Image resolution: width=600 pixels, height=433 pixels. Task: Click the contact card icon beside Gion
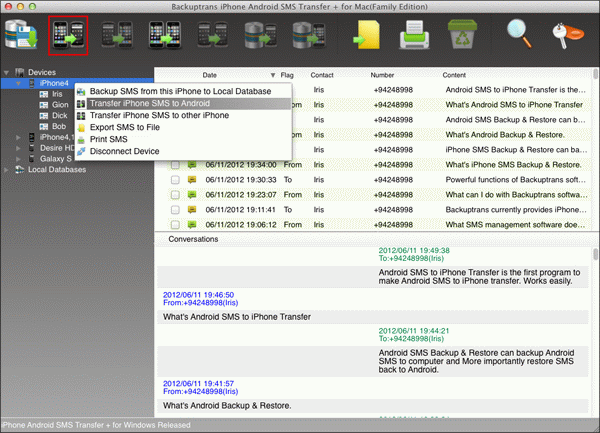[x=44, y=105]
